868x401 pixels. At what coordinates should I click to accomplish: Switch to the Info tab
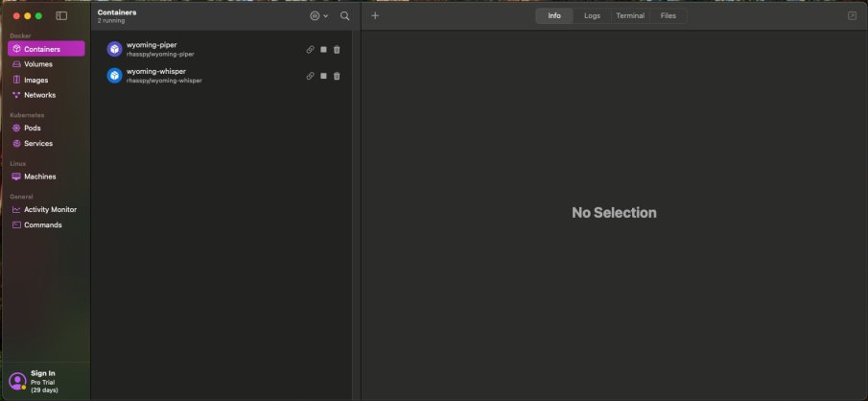(554, 16)
